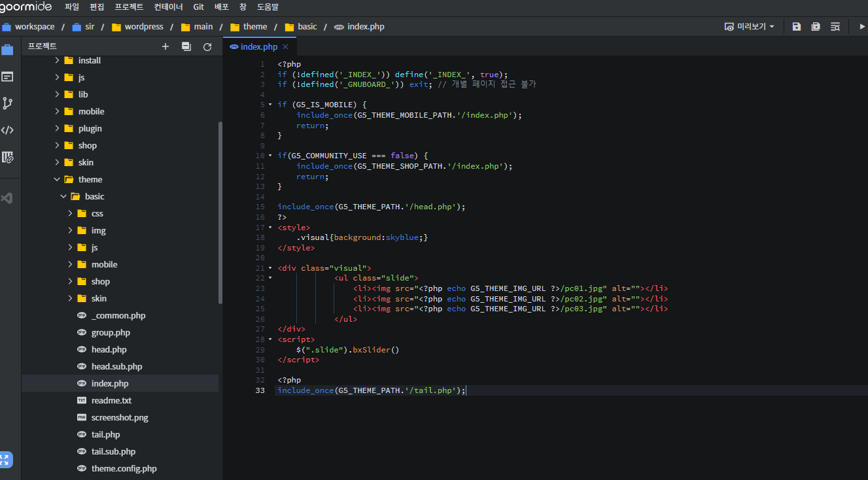Open the Git menu

tap(199, 7)
